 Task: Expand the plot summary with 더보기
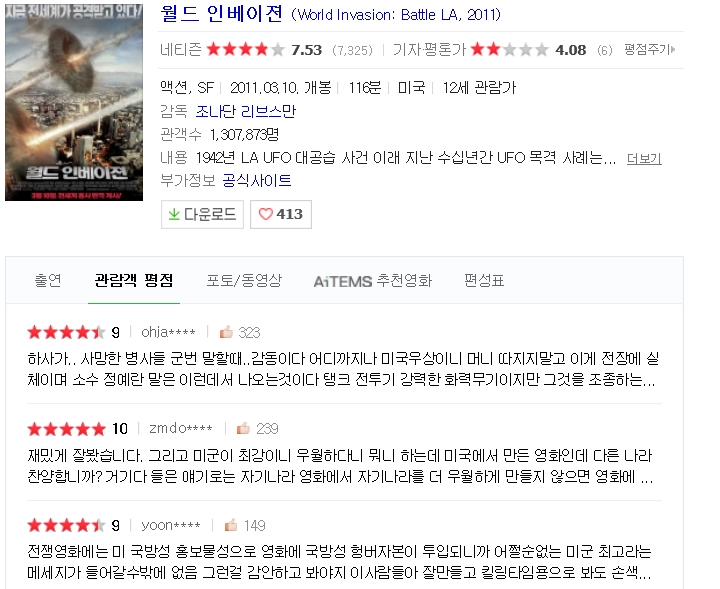click(644, 159)
